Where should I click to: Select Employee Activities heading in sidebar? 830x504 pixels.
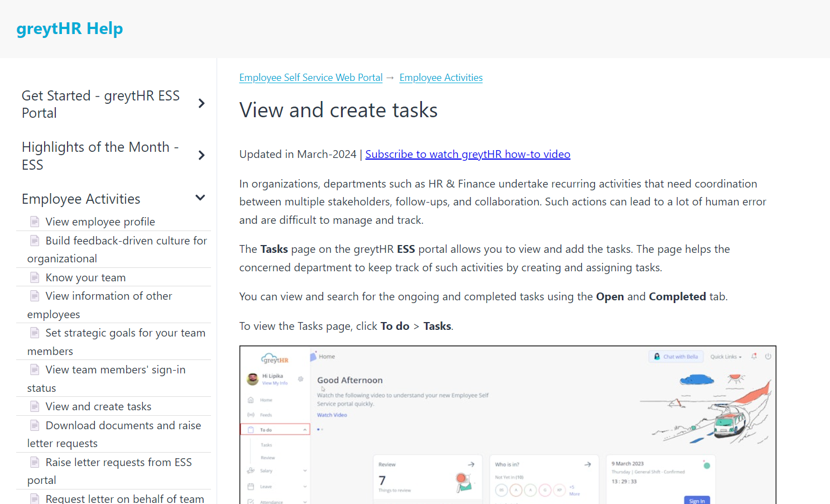(81, 199)
